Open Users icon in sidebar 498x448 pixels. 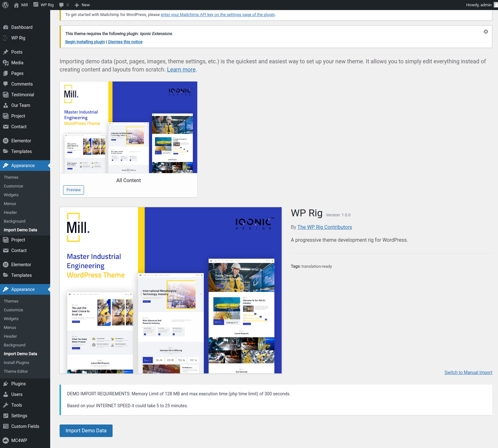[6, 394]
